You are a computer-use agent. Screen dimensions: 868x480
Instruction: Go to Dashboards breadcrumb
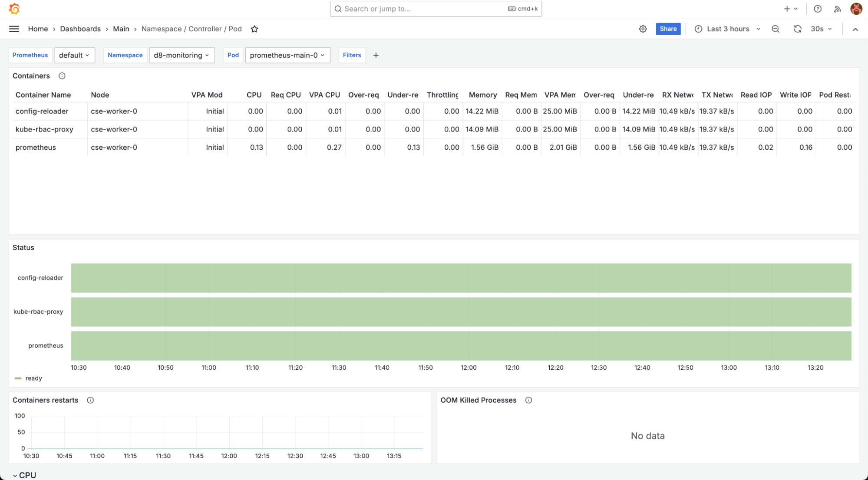click(x=80, y=29)
